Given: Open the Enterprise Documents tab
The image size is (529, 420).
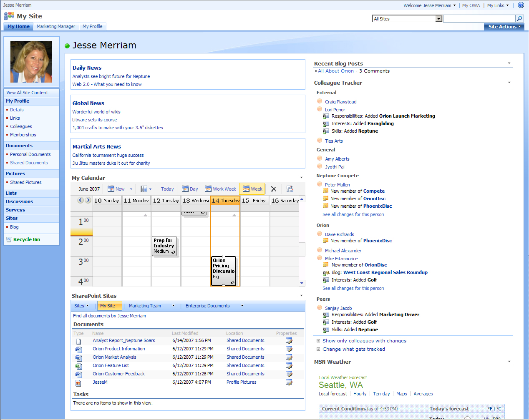Looking at the screenshot, I should click(207, 306).
